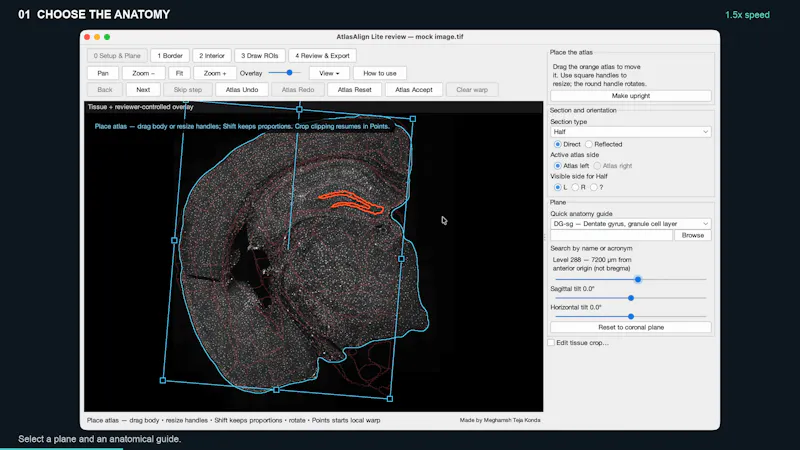Adjust the Sagittal tilt slider

pyautogui.click(x=631, y=298)
